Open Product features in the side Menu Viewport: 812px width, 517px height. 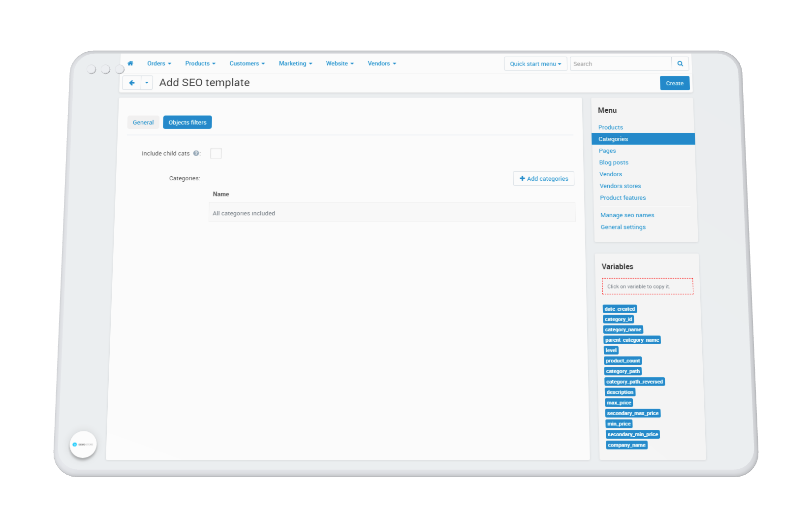(623, 198)
